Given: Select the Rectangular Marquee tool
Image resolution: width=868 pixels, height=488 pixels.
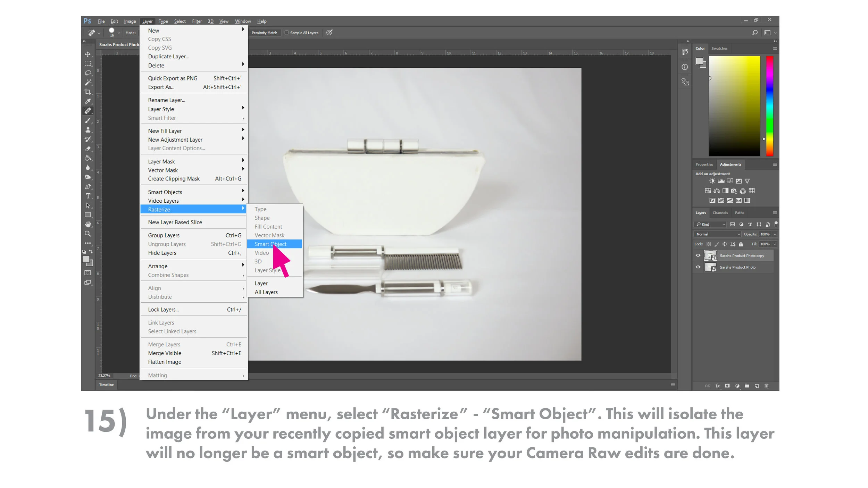Looking at the screenshot, I should click(x=88, y=64).
